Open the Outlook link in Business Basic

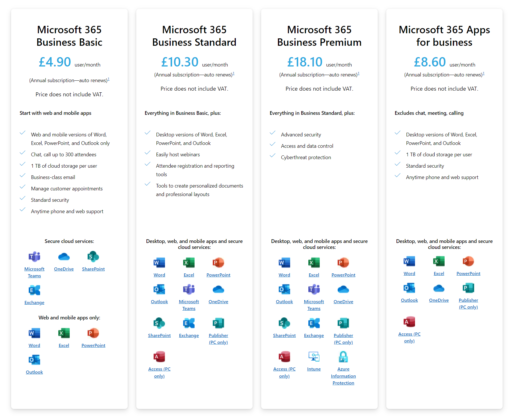click(x=34, y=372)
